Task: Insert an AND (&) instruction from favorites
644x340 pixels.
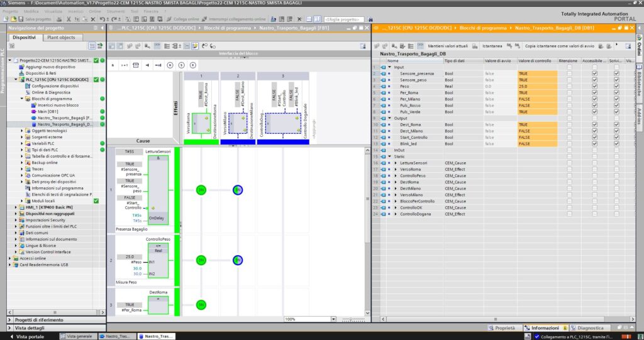Action: coord(113,65)
